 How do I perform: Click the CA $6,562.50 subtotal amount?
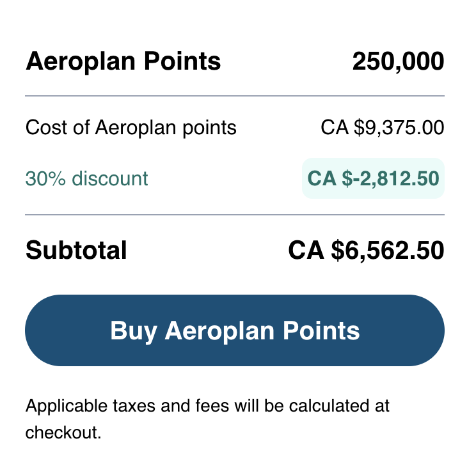coord(366,250)
